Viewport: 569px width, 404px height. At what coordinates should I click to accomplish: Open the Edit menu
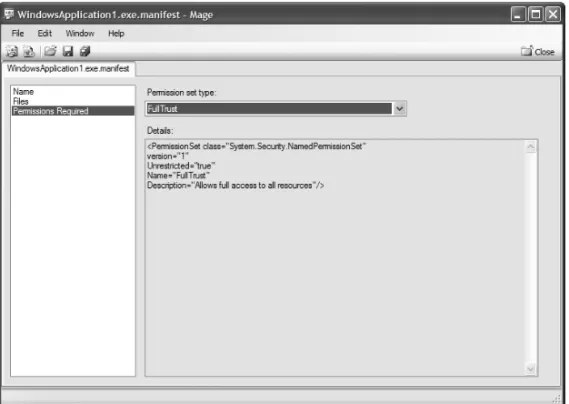coord(45,33)
